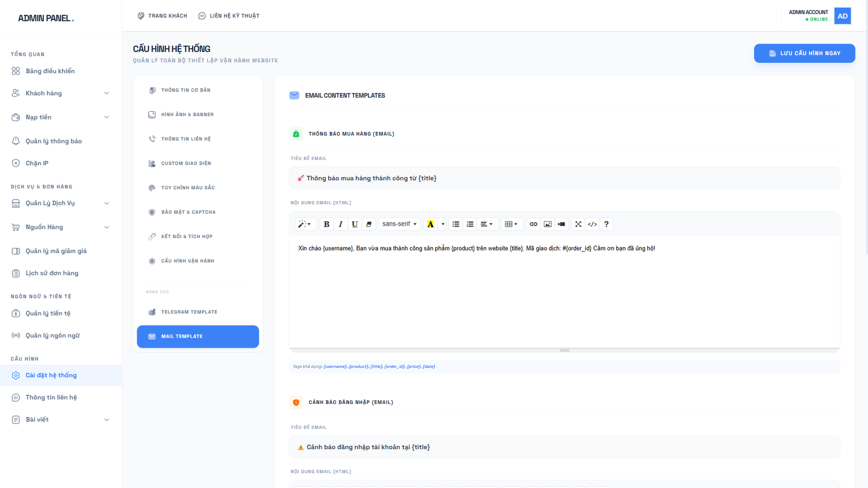Viewport: 868px width, 488px height.
Task: Switch the editor to code view
Action: pyautogui.click(x=592, y=224)
